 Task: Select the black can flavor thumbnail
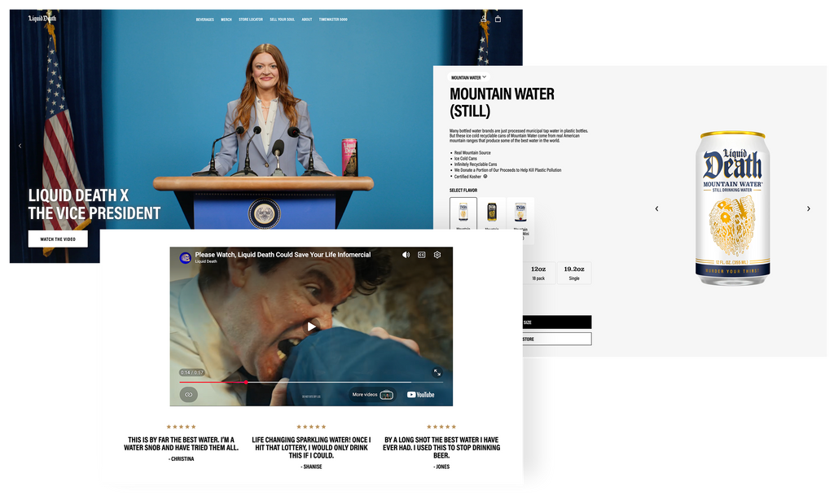coord(492,213)
